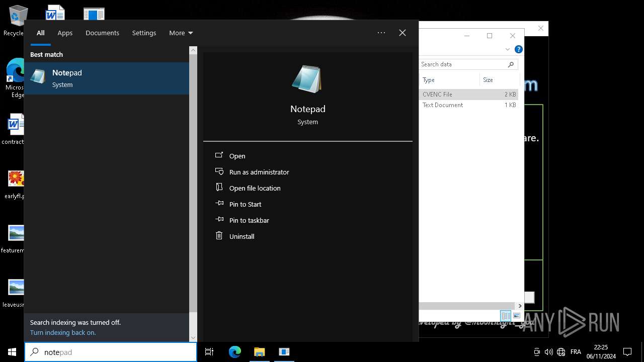The height and width of the screenshot is (362, 644).
Task: Click the Pin to taskbar pin icon
Action: coord(219,219)
